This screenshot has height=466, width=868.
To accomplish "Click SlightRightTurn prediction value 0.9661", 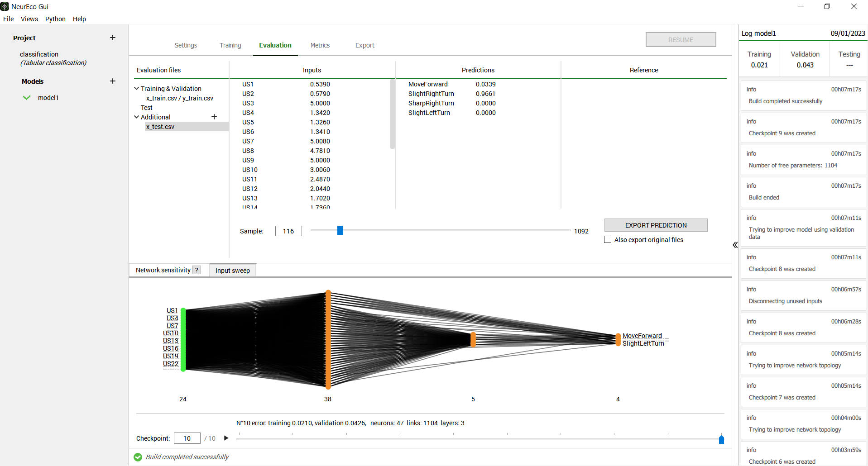I will (x=485, y=94).
